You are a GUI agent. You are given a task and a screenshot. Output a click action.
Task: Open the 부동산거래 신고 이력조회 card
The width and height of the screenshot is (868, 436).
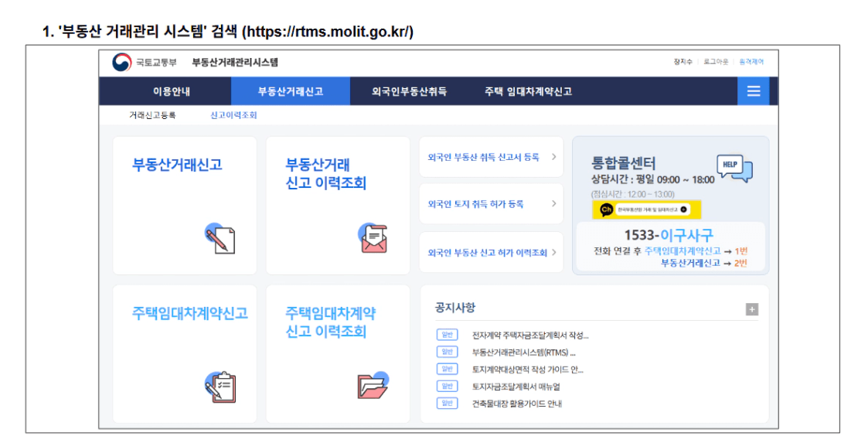tap(339, 206)
